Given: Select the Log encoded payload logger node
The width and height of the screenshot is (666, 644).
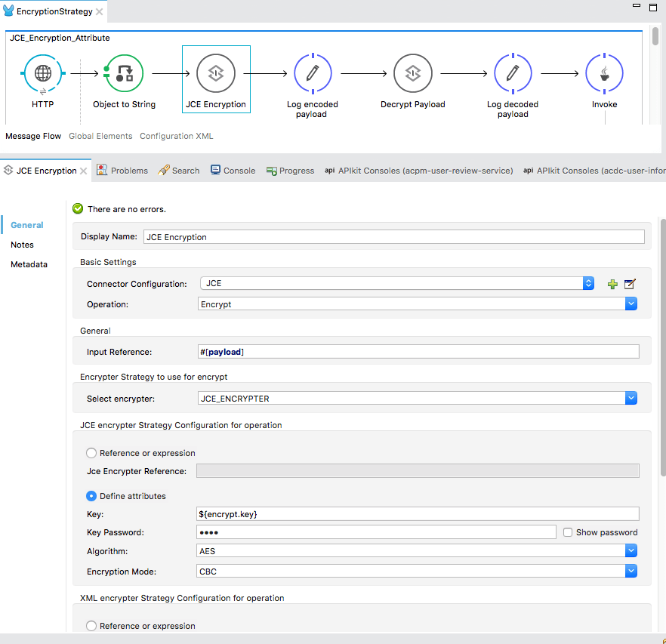Looking at the screenshot, I should [x=313, y=73].
